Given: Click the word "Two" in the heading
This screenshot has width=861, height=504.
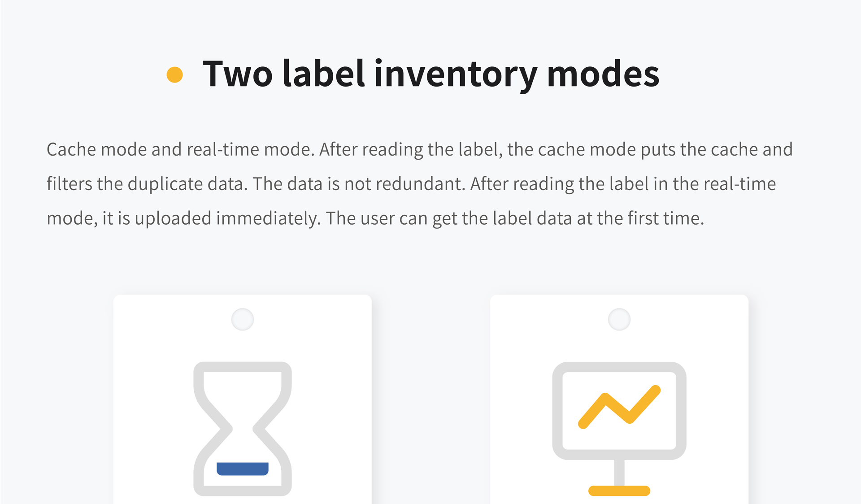Looking at the screenshot, I should 238,74.
